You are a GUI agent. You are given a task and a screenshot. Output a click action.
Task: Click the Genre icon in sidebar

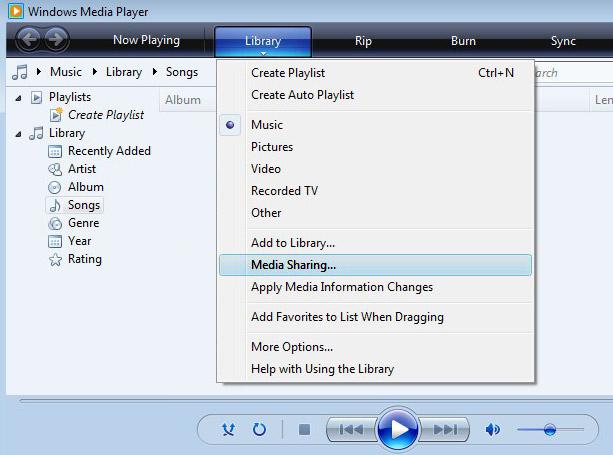point(55,224)
